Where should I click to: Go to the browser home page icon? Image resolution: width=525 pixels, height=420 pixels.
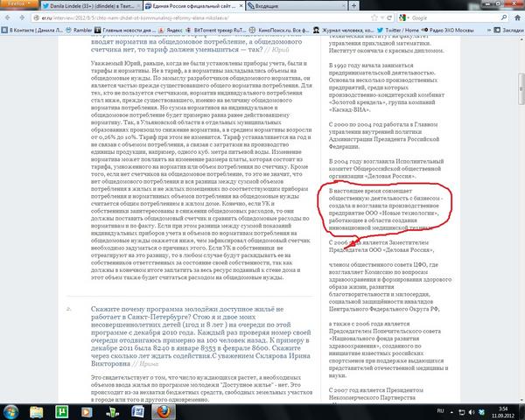(517, 17)
